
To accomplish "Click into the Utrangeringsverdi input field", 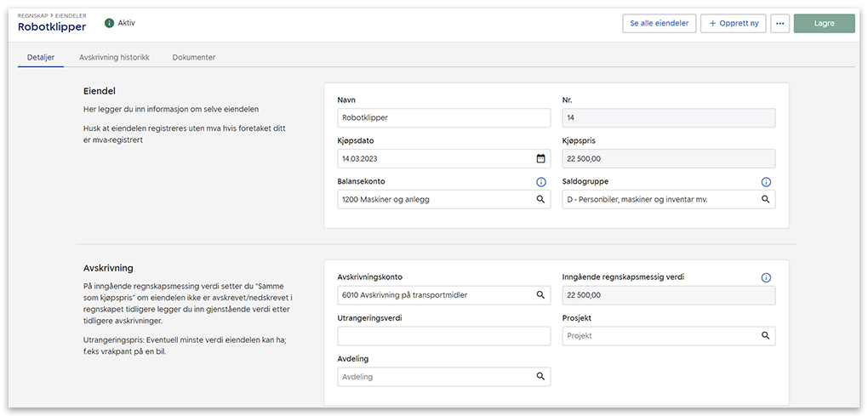I will [443, 336].
